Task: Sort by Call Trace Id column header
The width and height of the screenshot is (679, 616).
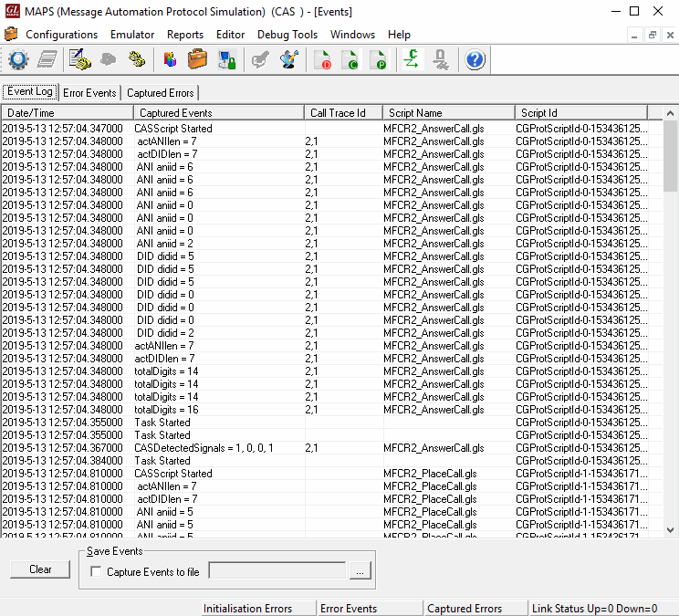Action: (344, 112)
